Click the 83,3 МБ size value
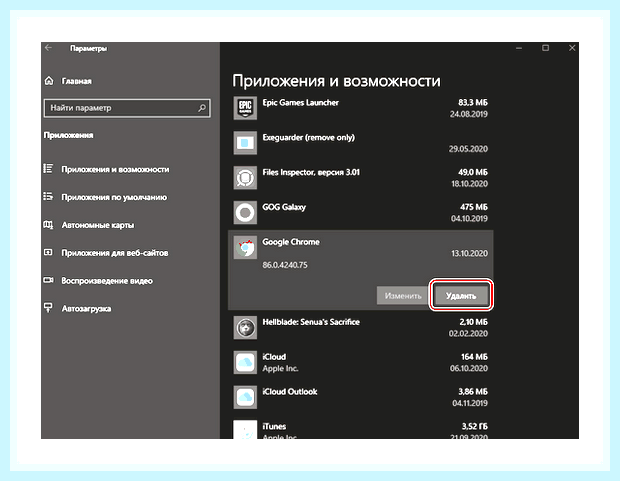Screen dimensions: 620x481 [473, 102]
